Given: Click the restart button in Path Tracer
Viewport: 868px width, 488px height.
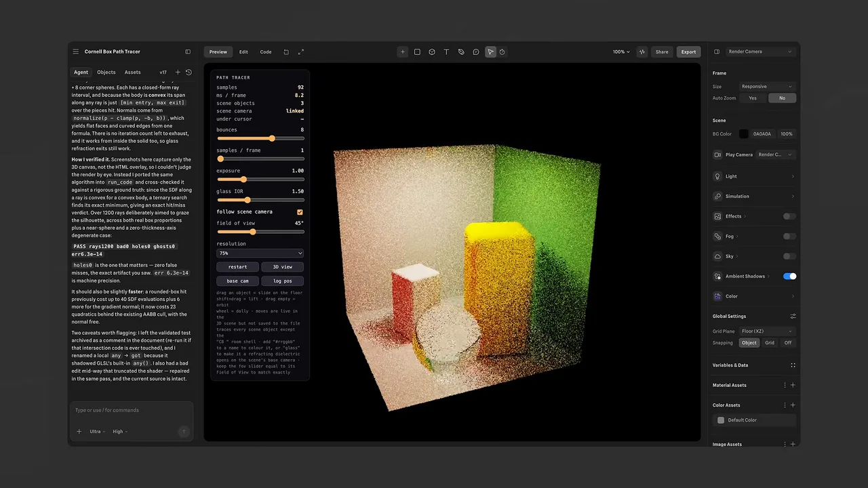Looking at the screenshot, I should click(237, 267).
